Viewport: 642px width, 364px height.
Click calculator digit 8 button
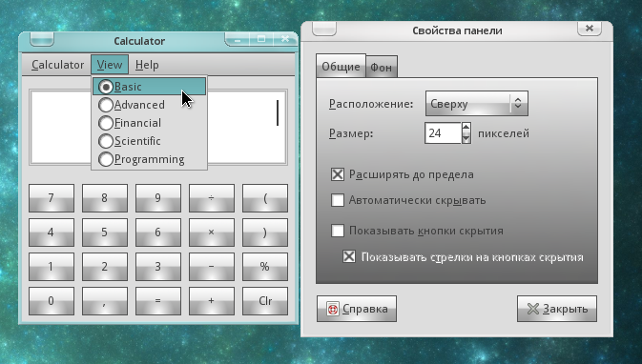pos(105,198)
